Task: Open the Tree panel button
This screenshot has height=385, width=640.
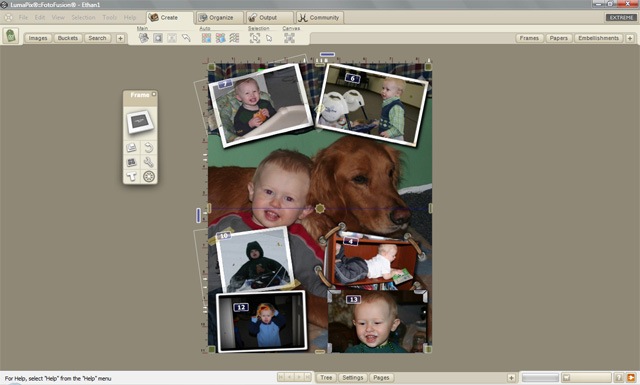Action: (x=326, y=378)
